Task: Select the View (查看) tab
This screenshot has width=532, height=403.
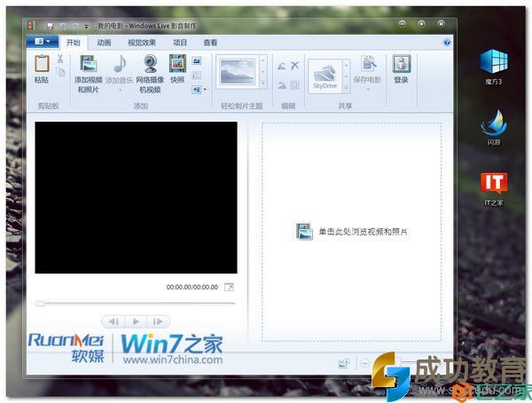Action: tap(210, 42)
